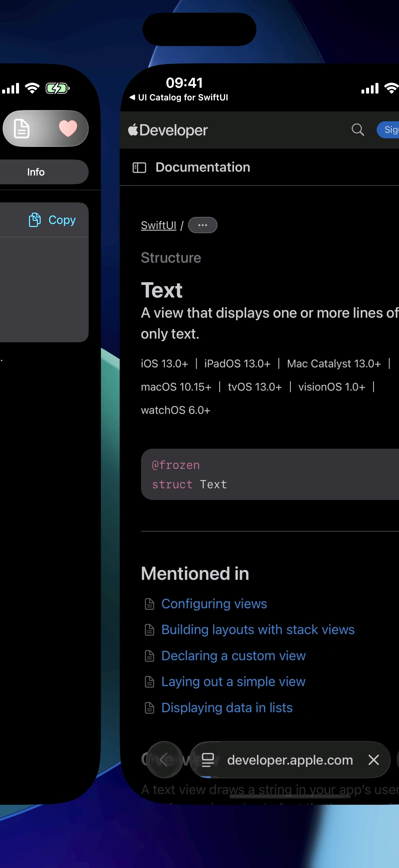Tap the Documentation title
399x868 pixels.
[203, 167]
